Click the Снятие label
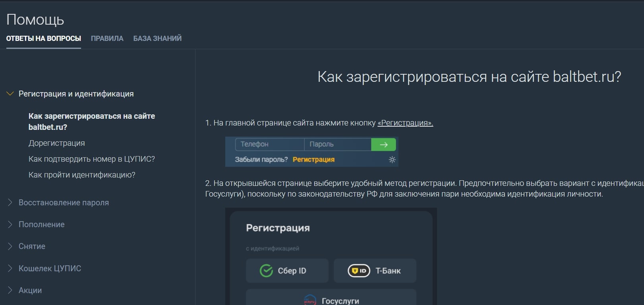 (32, 246)
